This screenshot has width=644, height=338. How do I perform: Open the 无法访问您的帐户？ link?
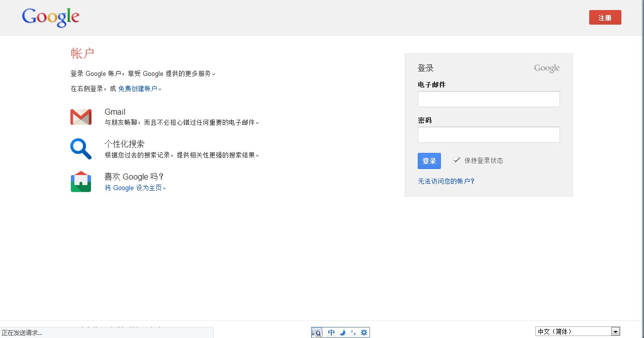point(446,181)
